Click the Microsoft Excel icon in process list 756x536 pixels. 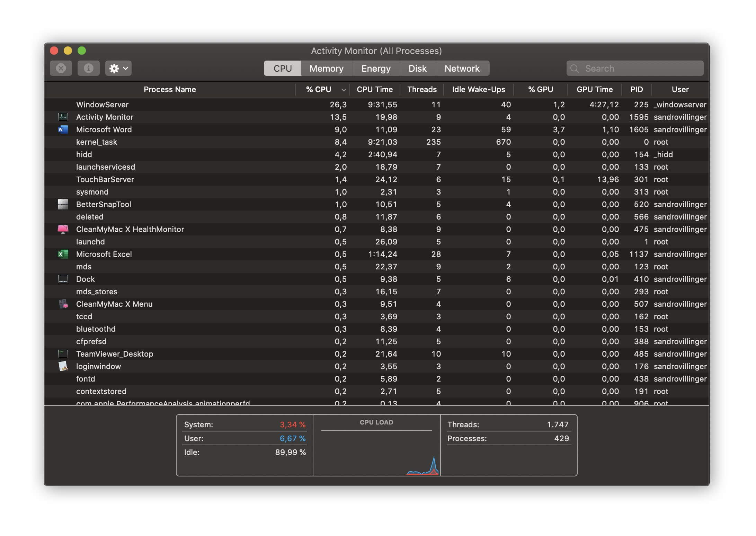[x=63, y=254]
